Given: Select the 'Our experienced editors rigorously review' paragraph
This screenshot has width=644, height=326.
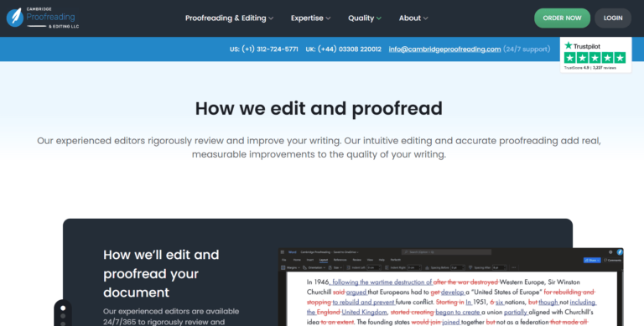Looking at the screenshot, I should point(319,147).
